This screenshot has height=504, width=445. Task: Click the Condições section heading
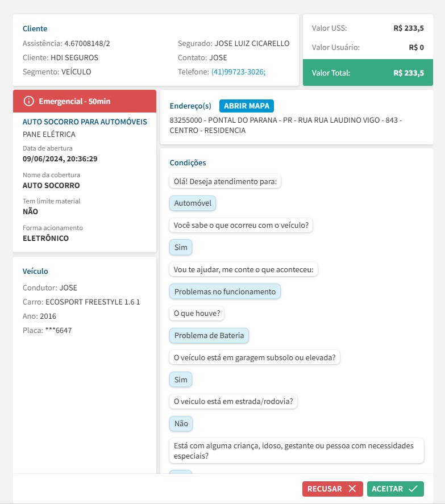(188, 163)
